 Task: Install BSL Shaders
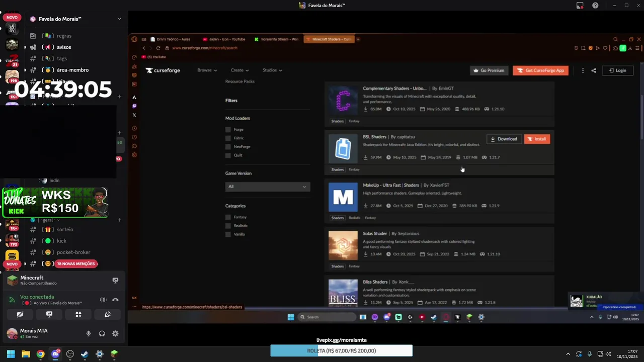coord(537,139)
